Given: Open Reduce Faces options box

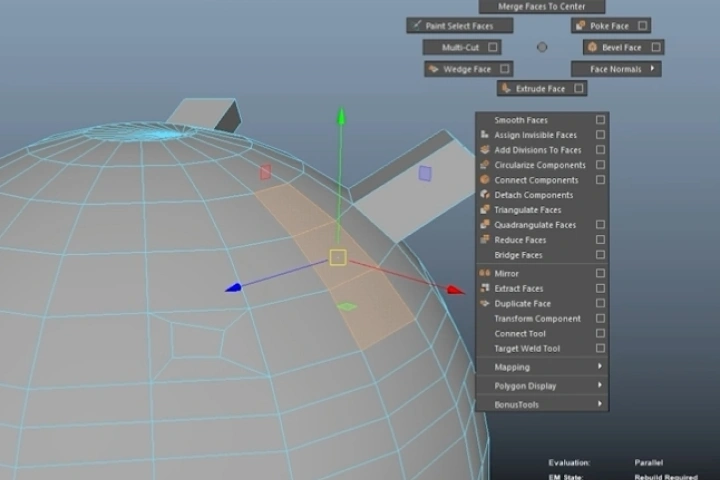Looking at the screenshot, I should click(x=600, y=239).
